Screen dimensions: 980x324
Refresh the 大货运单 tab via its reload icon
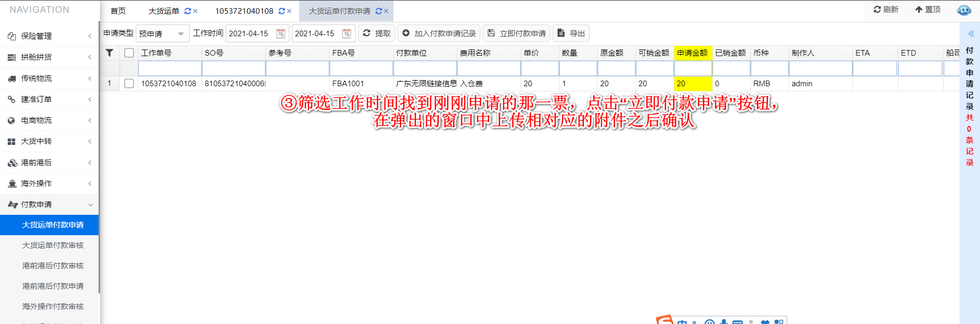tap(188, 11)
